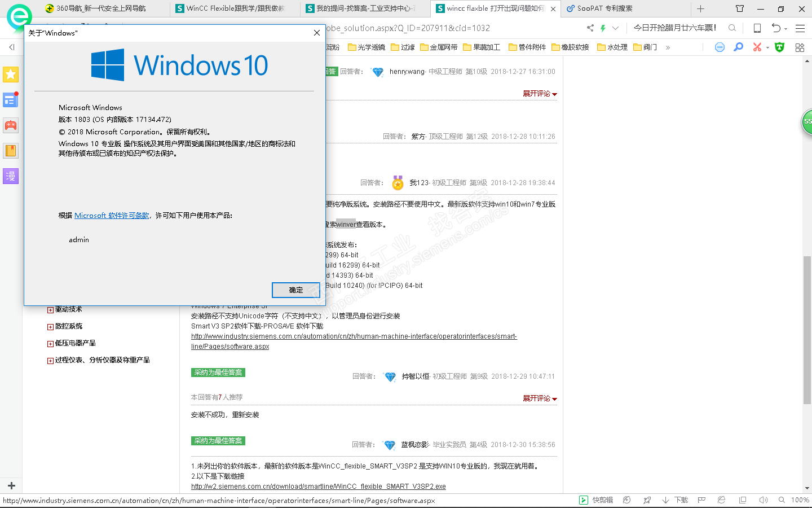Open the orange book icon in the sidebar
The width and height of the screenshot is (812, 508).
click(x=11, y=151)
